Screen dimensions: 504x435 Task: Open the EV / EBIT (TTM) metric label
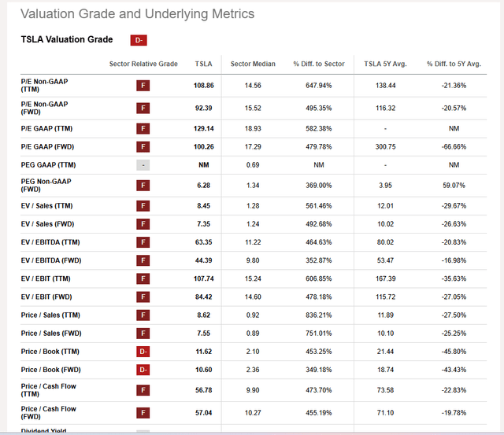click(46, 278)
